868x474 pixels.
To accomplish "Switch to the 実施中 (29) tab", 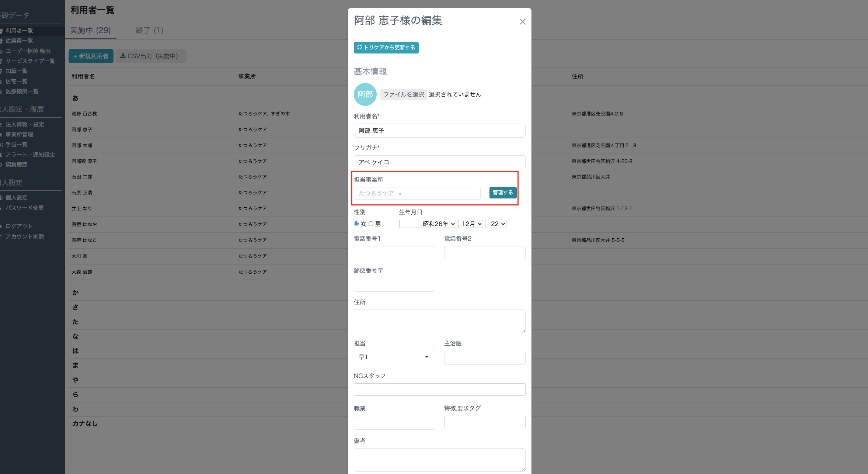I will (91, 30).
